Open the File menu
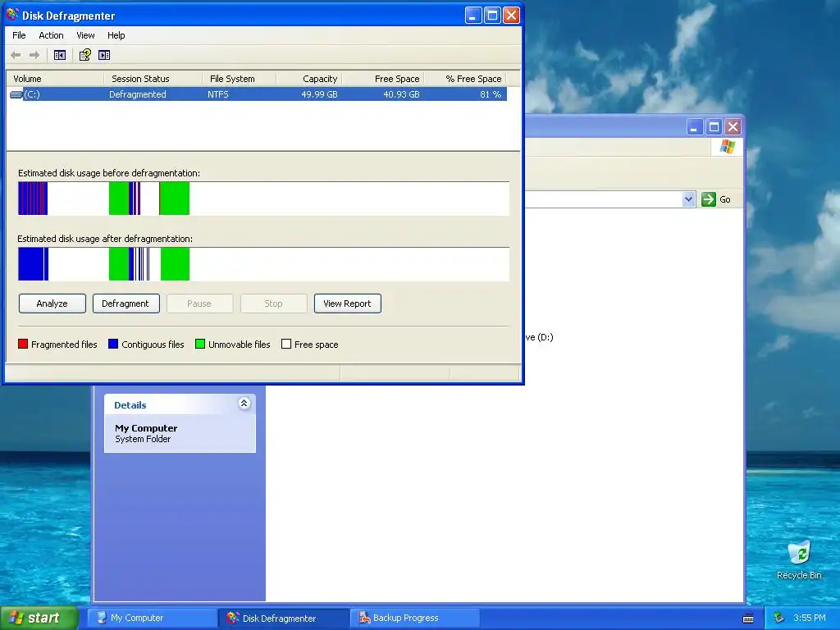 pos(19,35)
